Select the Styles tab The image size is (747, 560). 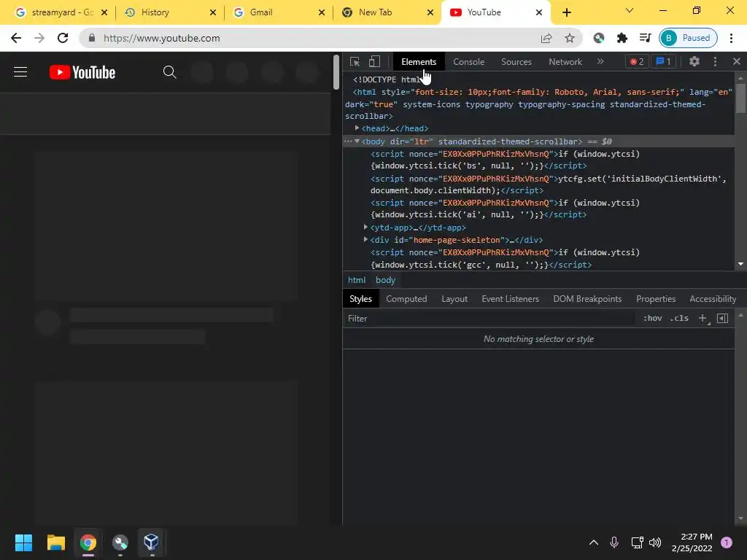[360, 299]
